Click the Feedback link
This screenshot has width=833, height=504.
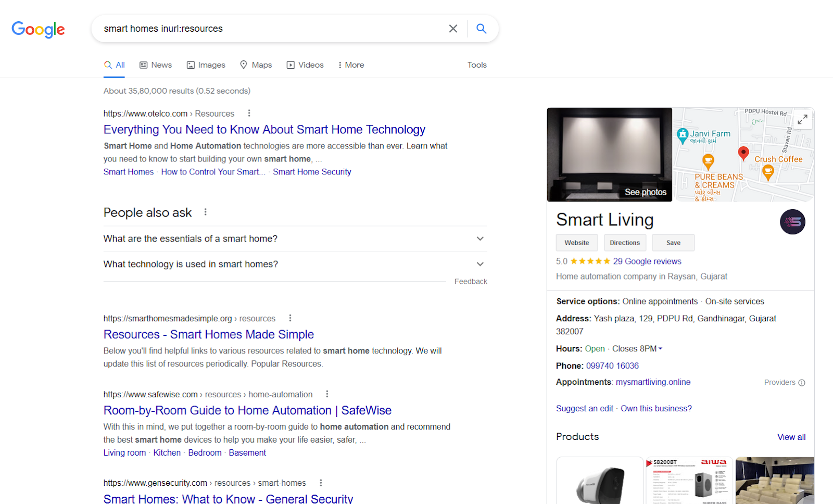tap(471, 282)
